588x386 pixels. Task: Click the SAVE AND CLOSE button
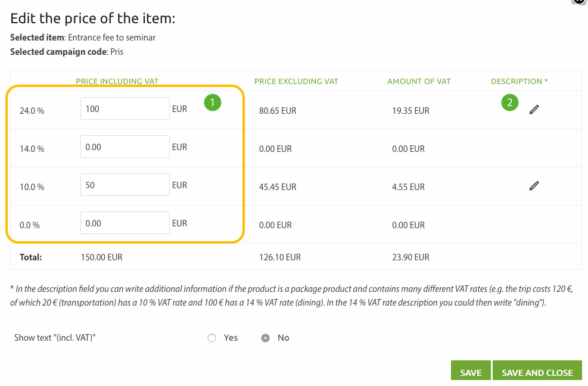[x=537, y=371]
